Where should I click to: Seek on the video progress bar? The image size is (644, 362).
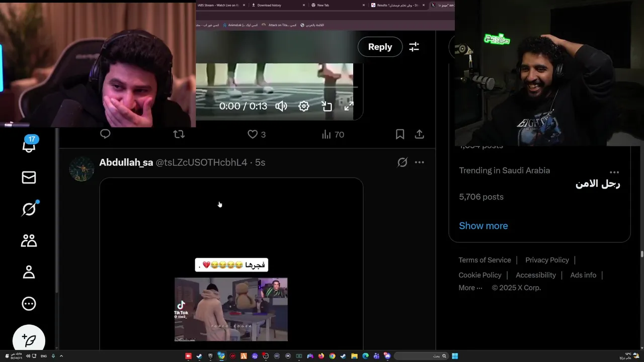click(277, 87)
